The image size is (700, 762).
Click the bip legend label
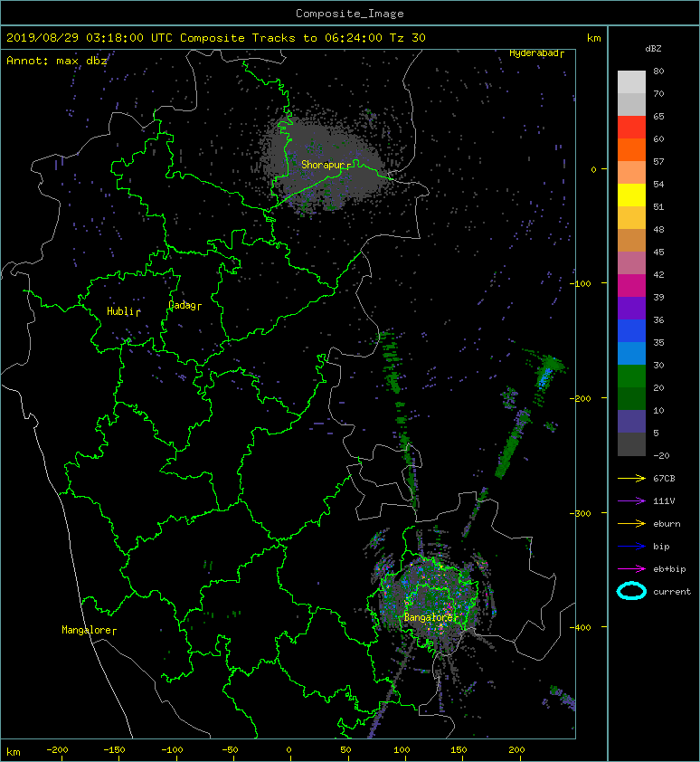[661, 547]
